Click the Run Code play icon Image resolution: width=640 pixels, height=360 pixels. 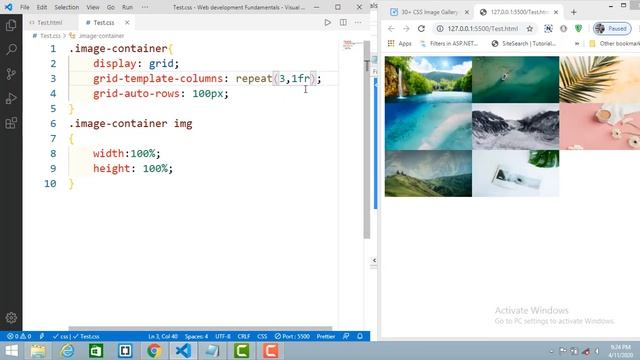coord(327,22)
